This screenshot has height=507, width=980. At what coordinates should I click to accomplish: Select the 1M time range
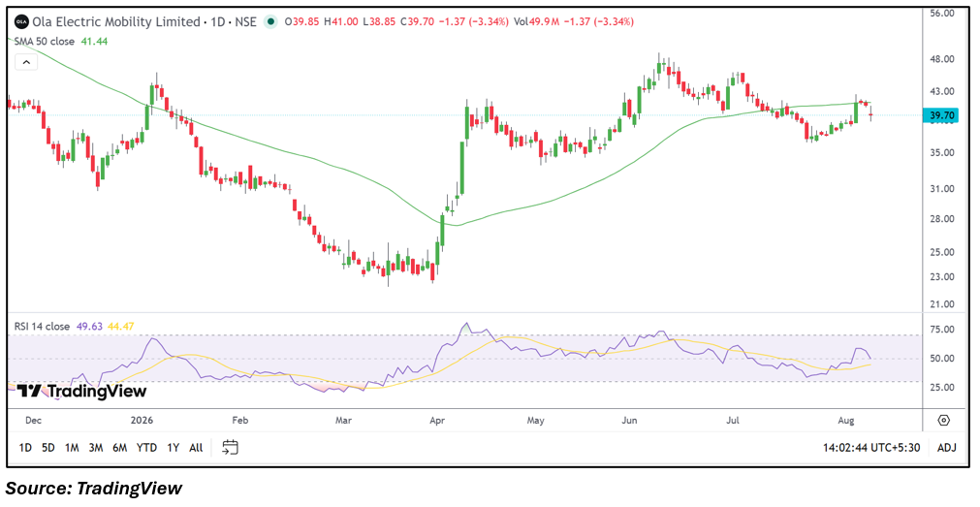coord(72,448)
